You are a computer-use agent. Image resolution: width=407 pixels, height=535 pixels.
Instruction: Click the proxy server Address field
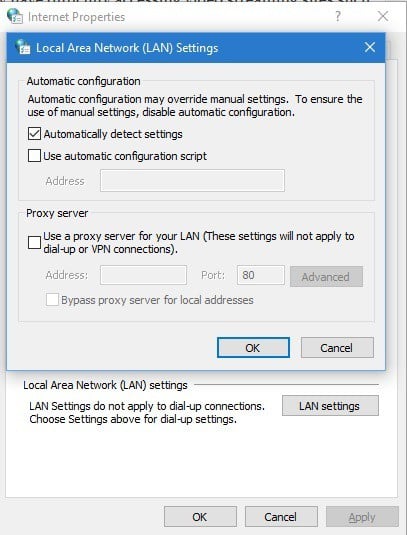143,275
